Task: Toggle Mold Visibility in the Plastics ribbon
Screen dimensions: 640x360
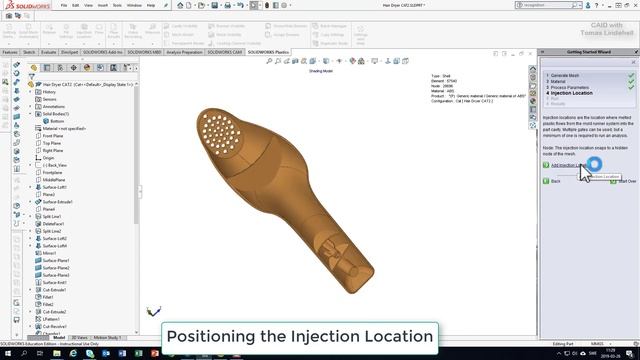Action: point(224,35)
